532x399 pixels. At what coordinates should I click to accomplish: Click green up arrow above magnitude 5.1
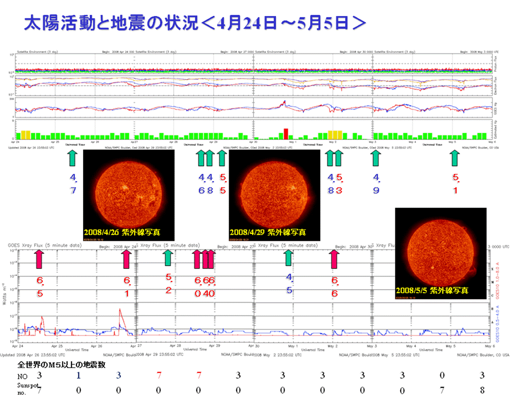[x=455, y=158]
